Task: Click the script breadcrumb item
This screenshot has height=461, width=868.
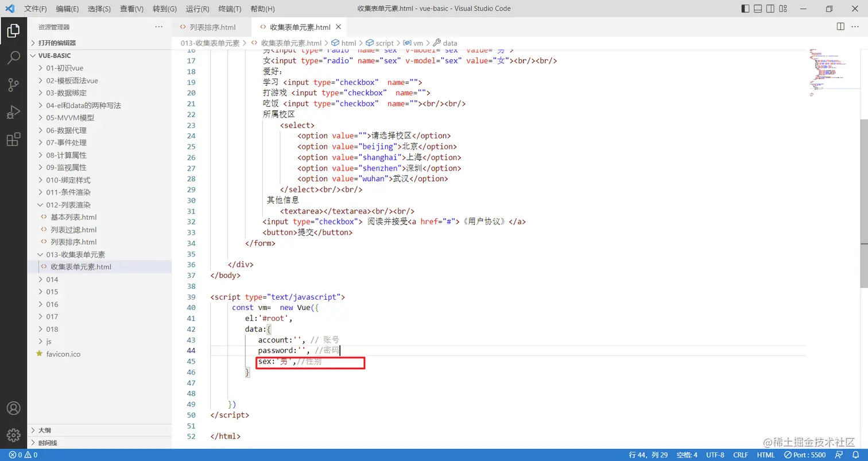Action: 380,43
